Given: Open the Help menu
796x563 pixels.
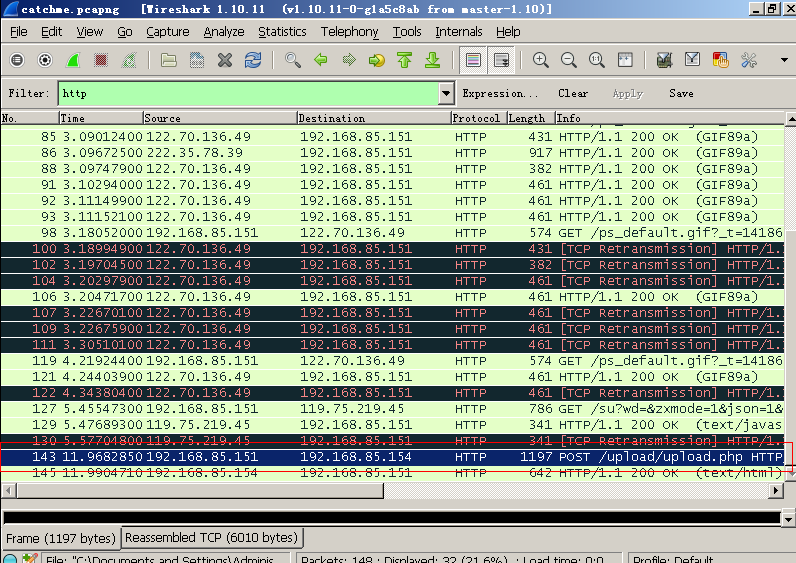Looking at the screenshot, I should point(508,32).
